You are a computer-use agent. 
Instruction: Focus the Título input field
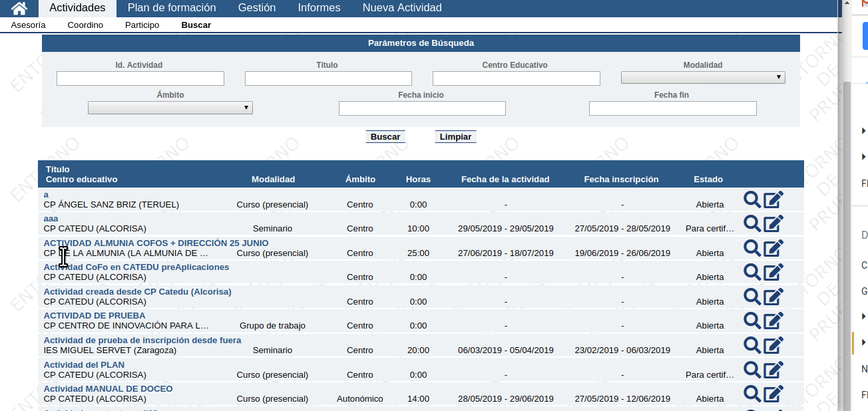click(328, 78)
